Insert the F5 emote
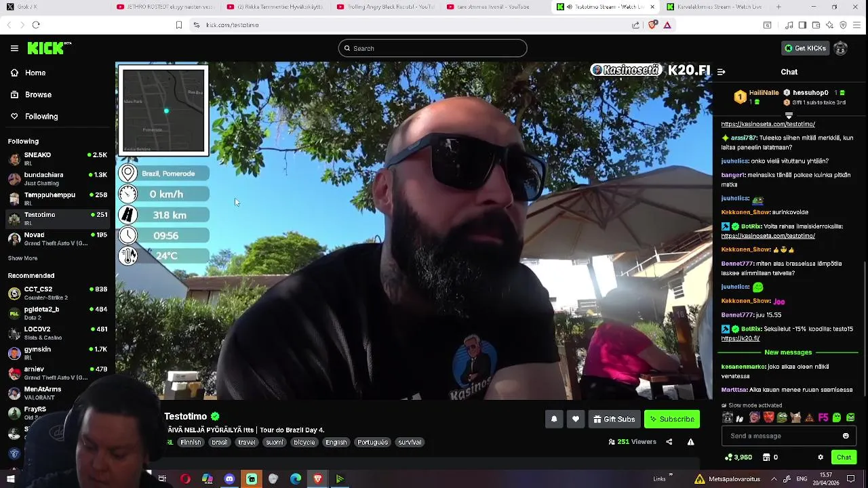Image resolution: width=868 pixels, height=488 pixels. click(x=823, y=418)
